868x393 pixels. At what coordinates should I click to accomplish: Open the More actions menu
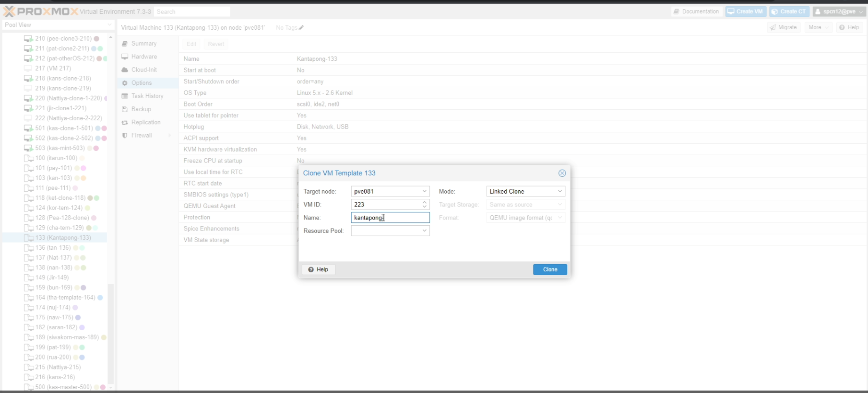coord(818,27)
